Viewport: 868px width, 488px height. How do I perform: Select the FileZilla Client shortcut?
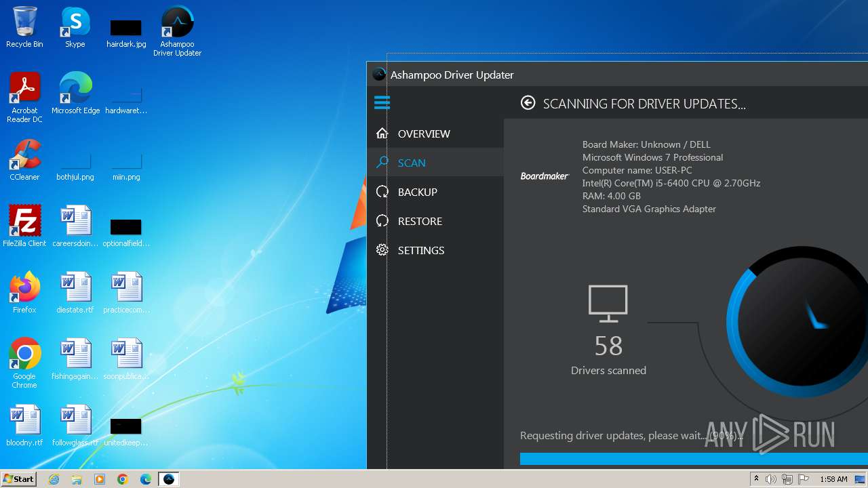click(24, 226)
